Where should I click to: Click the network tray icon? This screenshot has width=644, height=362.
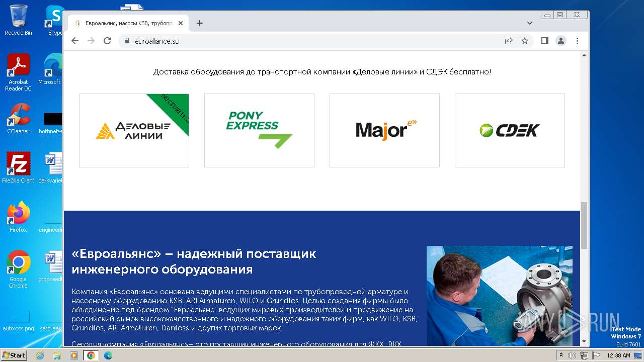pos(584,355)
